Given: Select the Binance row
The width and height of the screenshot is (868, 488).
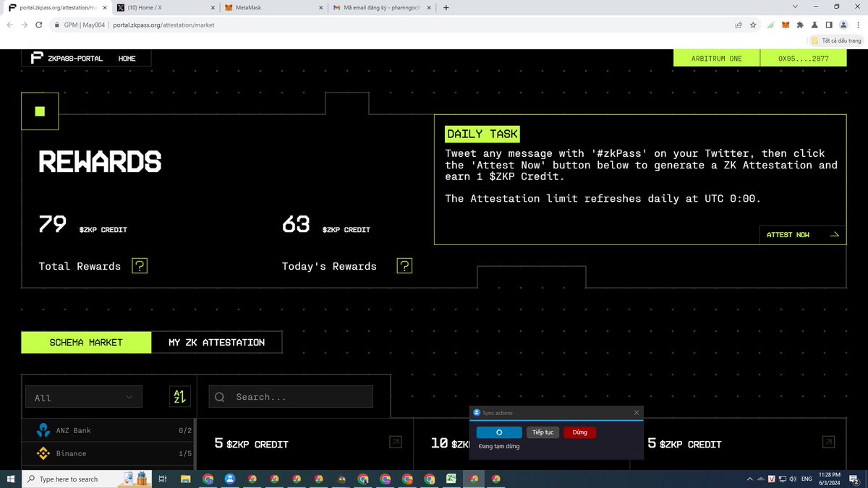Looking at the screenshot, I should pyautogui.click(x=109, y=453).
